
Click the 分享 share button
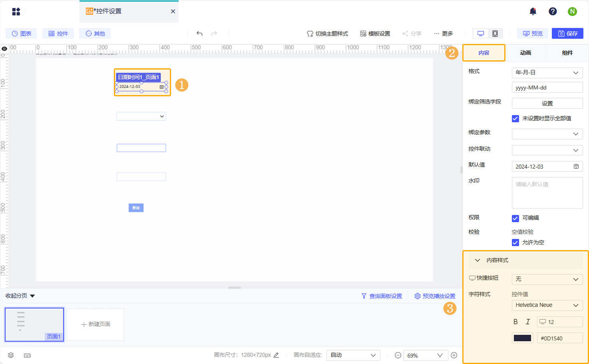412,34
